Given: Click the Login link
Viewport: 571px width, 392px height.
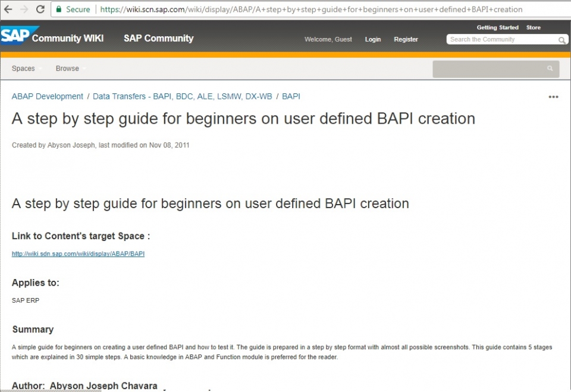Looking at the screenshot, I should tap(373, 39).
